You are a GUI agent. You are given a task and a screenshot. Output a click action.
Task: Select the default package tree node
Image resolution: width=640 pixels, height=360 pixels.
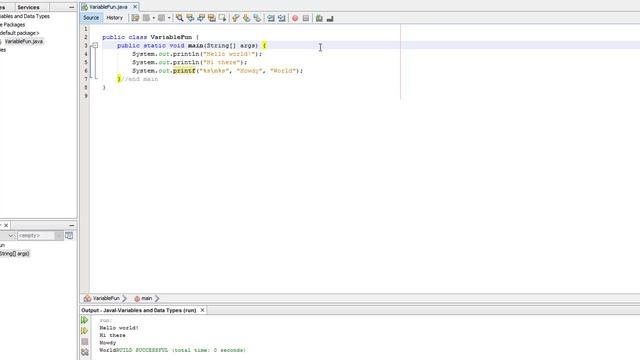tap(20, 33)
